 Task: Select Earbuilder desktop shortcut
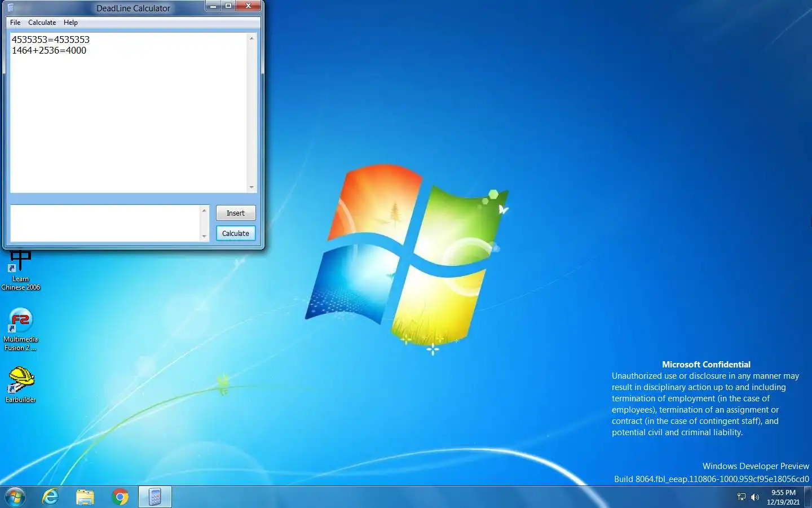click(20, 385)
